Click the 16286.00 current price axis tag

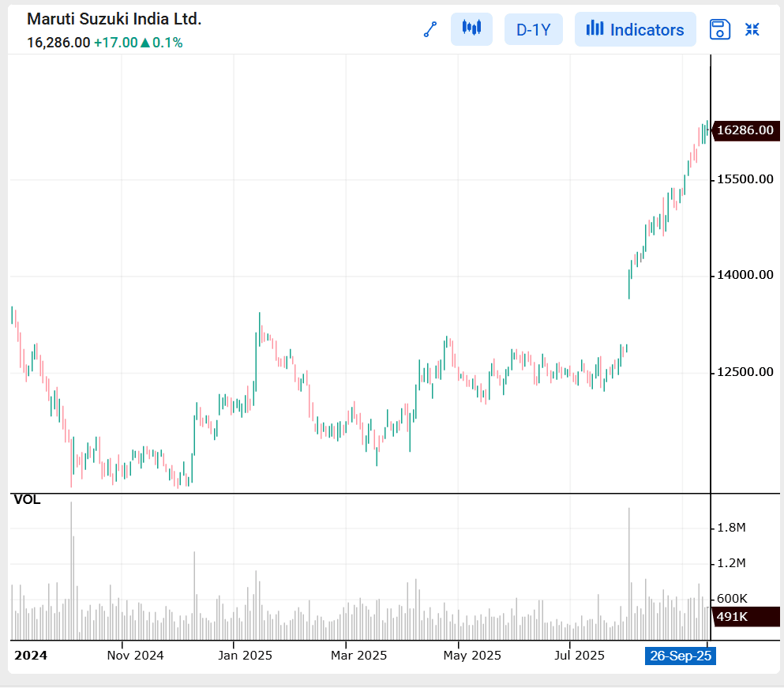coord(745,130)
